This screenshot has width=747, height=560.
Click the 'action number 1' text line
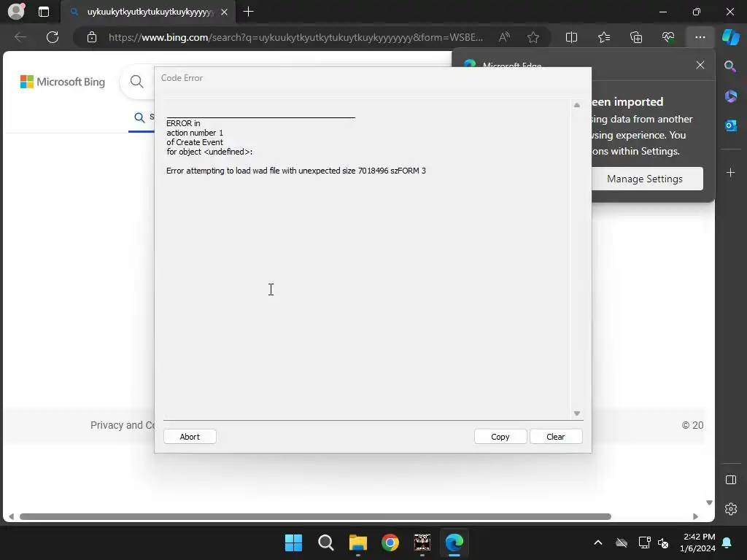point(194,133)
